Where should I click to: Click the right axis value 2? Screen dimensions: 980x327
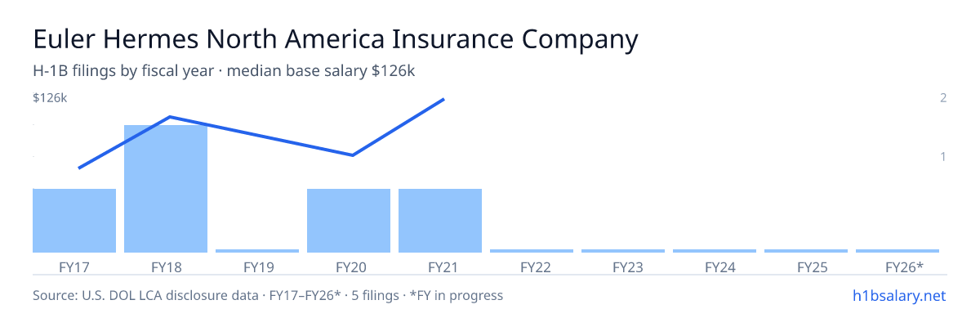coord(943,98)
